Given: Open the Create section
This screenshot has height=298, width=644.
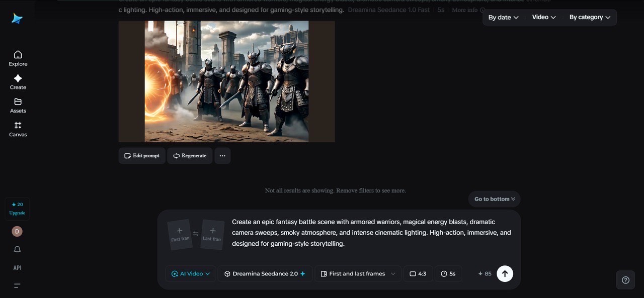Looking at the screenshot, I should (18, 81).
